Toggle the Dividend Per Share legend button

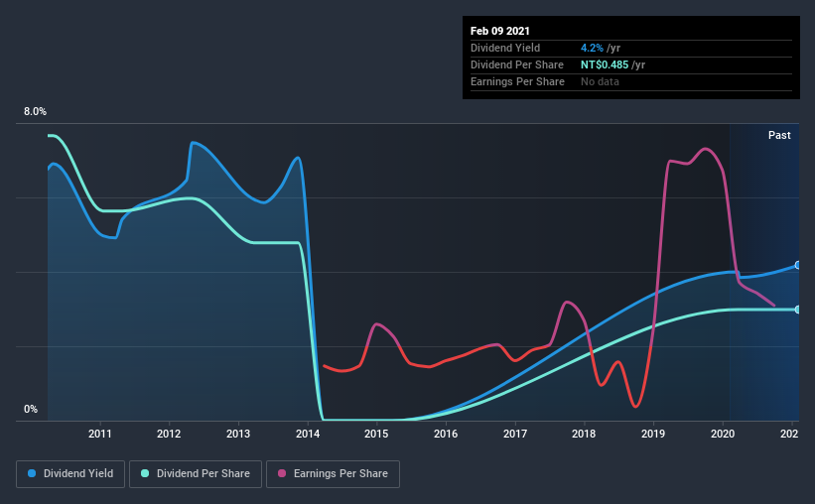196,474
